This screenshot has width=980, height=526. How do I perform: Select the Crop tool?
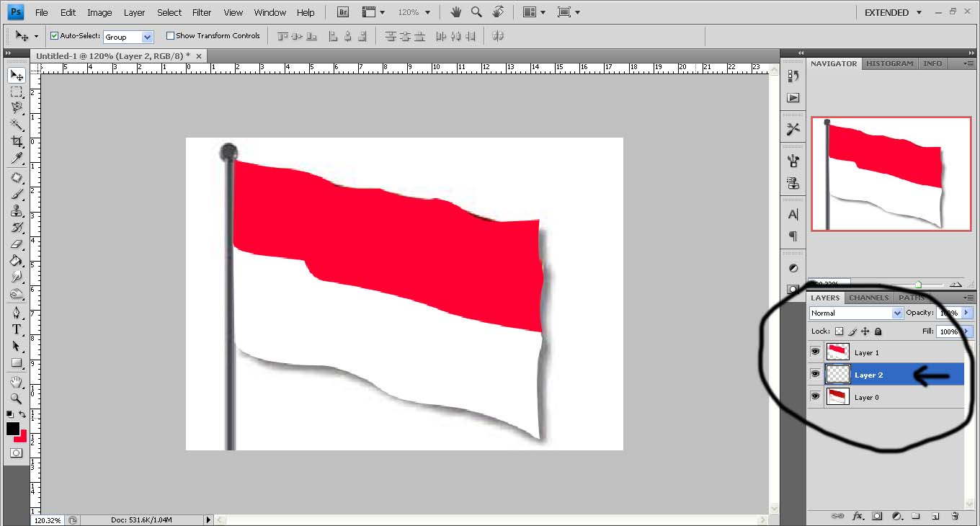pos(16,141)
